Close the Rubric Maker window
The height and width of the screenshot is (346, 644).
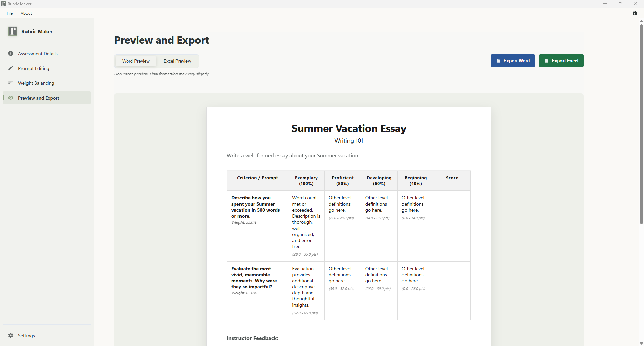click(636, 4)
